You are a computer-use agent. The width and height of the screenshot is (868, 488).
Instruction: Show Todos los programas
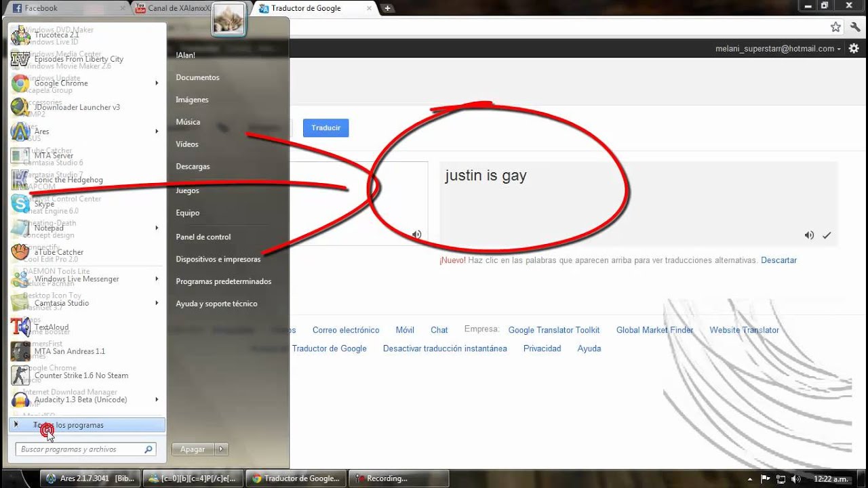87,425
